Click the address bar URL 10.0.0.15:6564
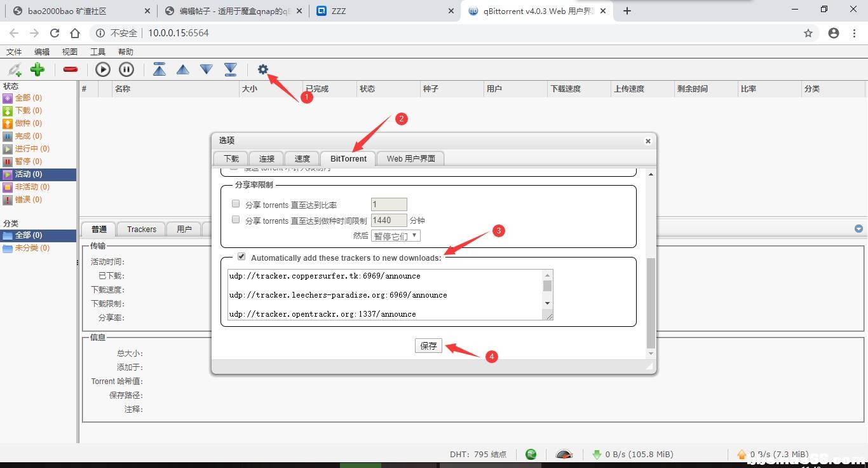Viewport: 868px width, 468px height. (x=179, y=33)
